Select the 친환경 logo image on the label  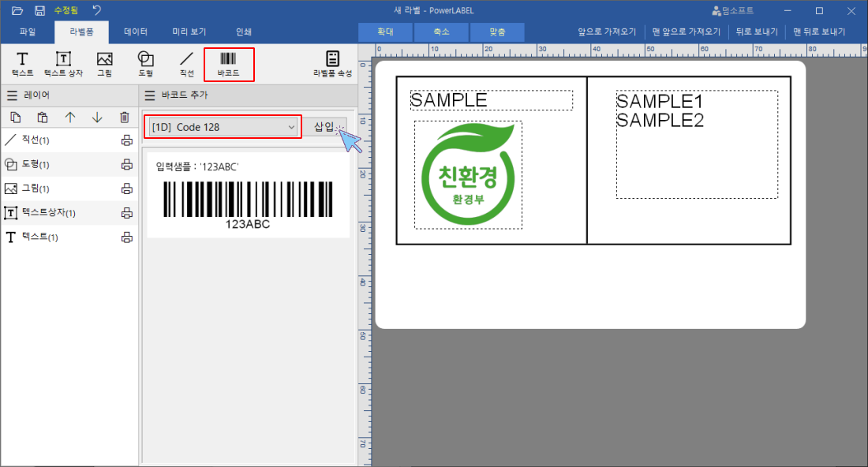tap(468, 175)
